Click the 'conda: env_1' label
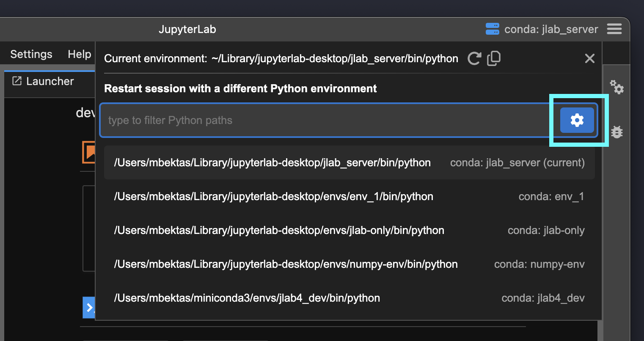Screen dimensions: 644x341 tap(551, 196)
